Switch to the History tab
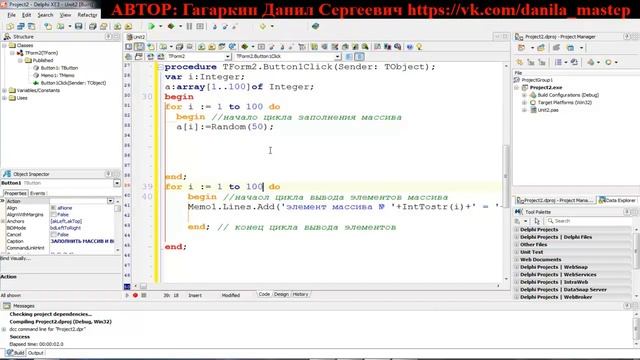 point(300,294)
